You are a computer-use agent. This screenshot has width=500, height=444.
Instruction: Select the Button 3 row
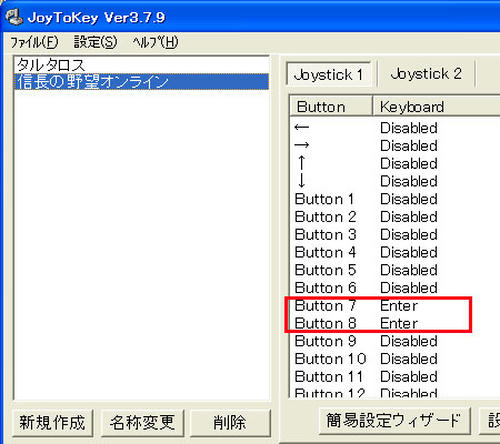click(x=395, y=234)
